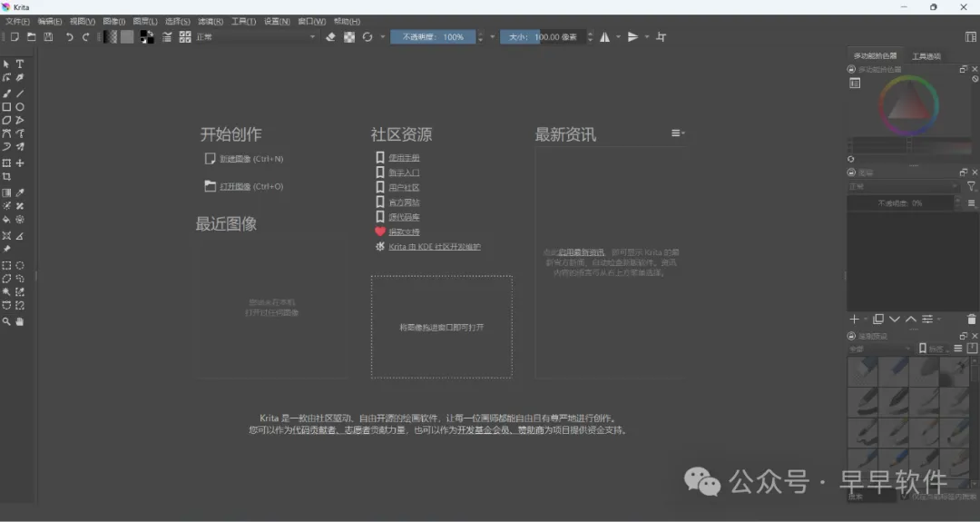Select the Elliptical Selection tool
This screenshot has height=522, width=980.
pos(20,265)
